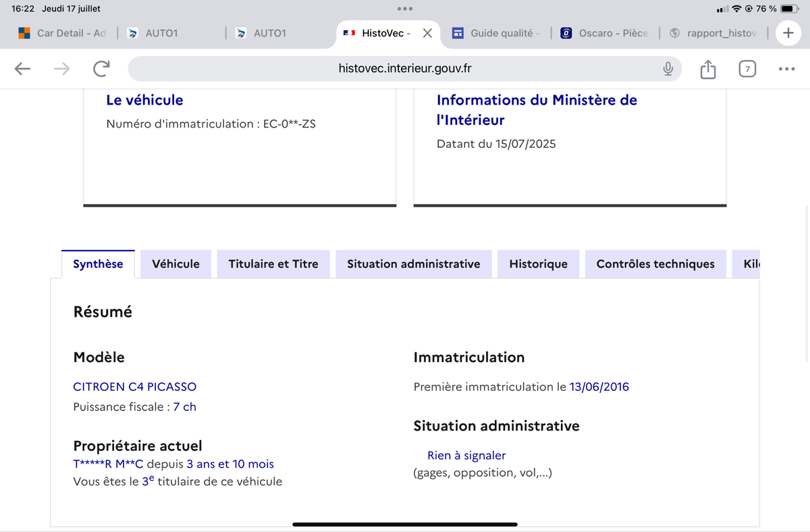Select the Synthèse tab
Screen dimensions: 810x532
click(x=98, y=264)
